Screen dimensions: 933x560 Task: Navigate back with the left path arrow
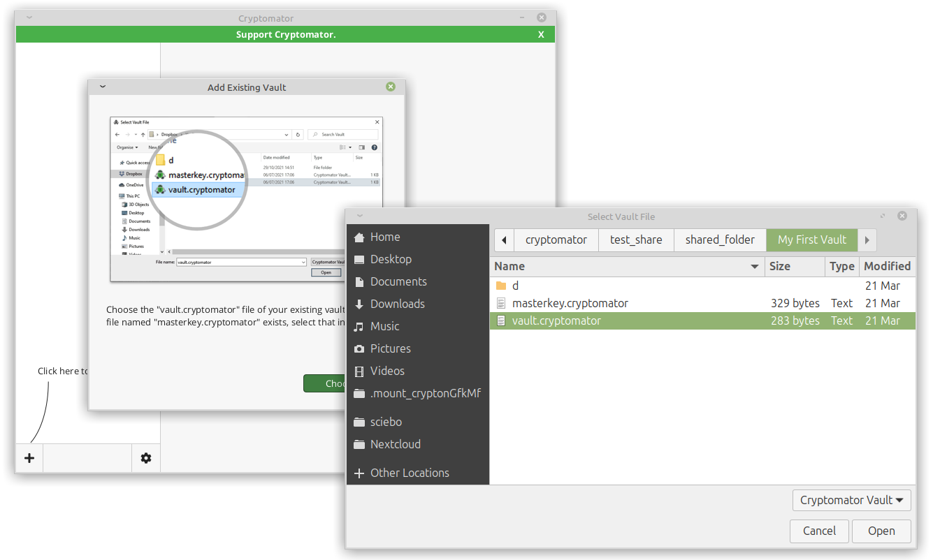[504, 240]
